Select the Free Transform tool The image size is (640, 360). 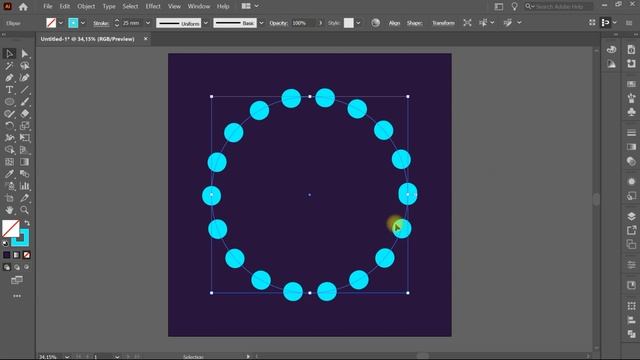(x=24, y=138)
